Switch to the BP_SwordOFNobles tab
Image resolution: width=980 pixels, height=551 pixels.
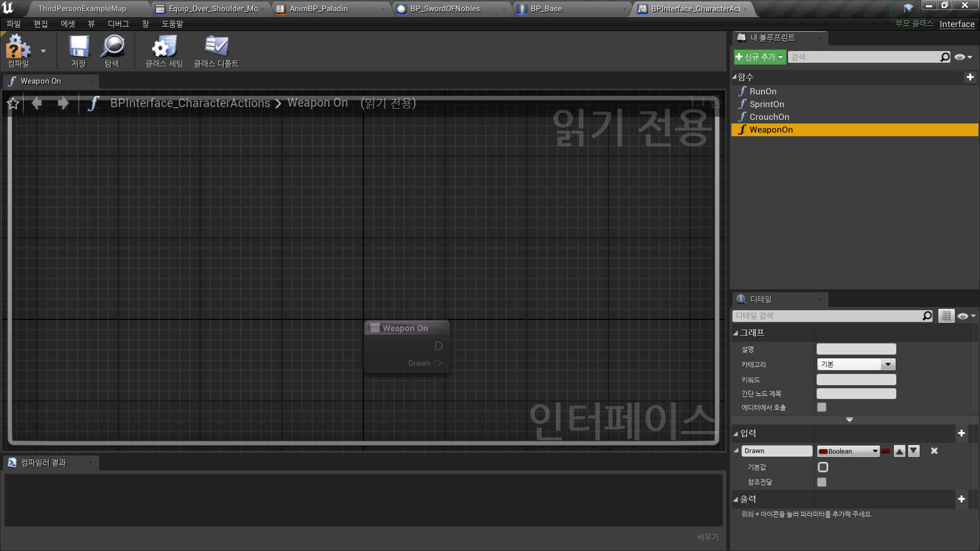(x=444, y=8)
